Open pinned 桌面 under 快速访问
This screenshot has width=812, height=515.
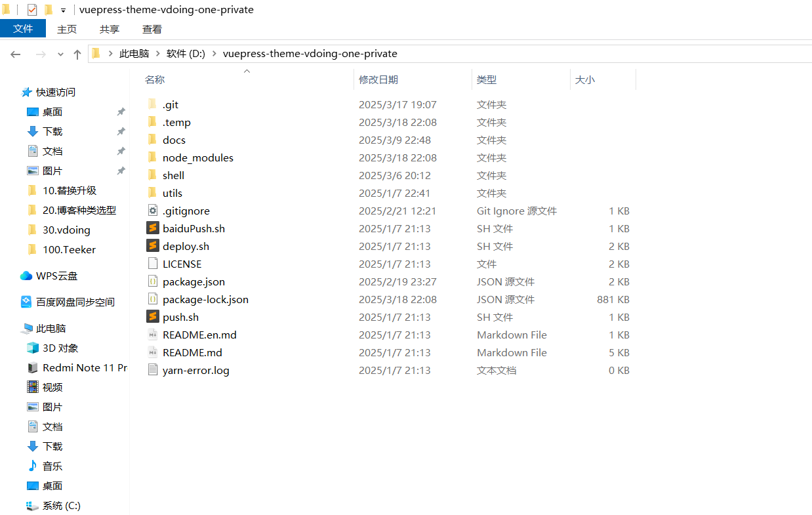coord(52,112)
